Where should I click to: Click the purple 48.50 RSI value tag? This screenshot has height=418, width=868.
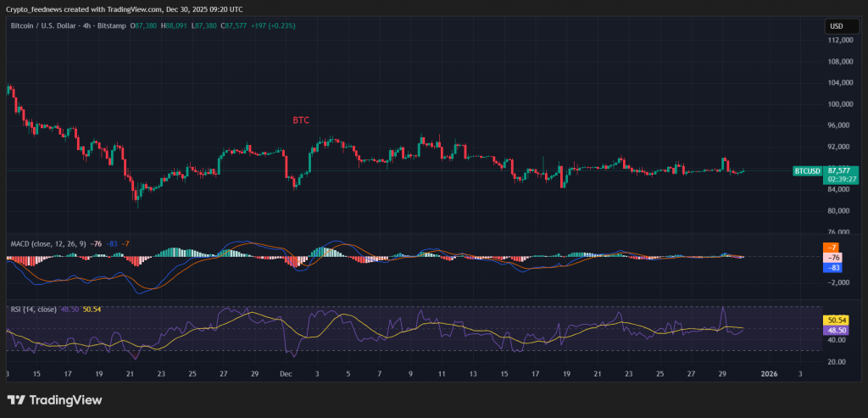(x=835, y=330)
